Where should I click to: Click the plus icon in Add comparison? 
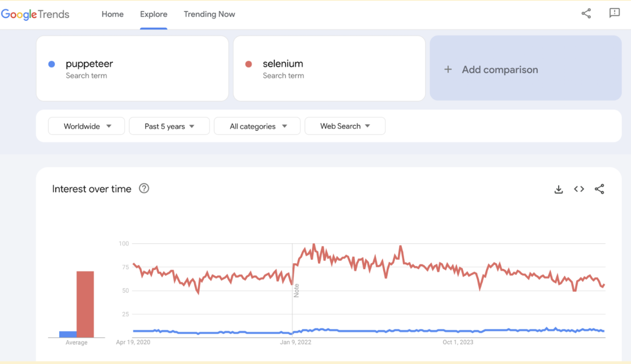[x=448, y=69]
